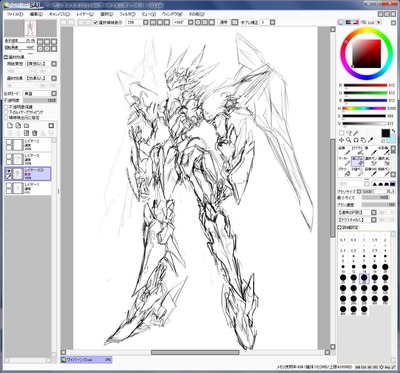400x373 pixels.
Task: Click the 通常 button in the toolbar
Action: [223, 22]
